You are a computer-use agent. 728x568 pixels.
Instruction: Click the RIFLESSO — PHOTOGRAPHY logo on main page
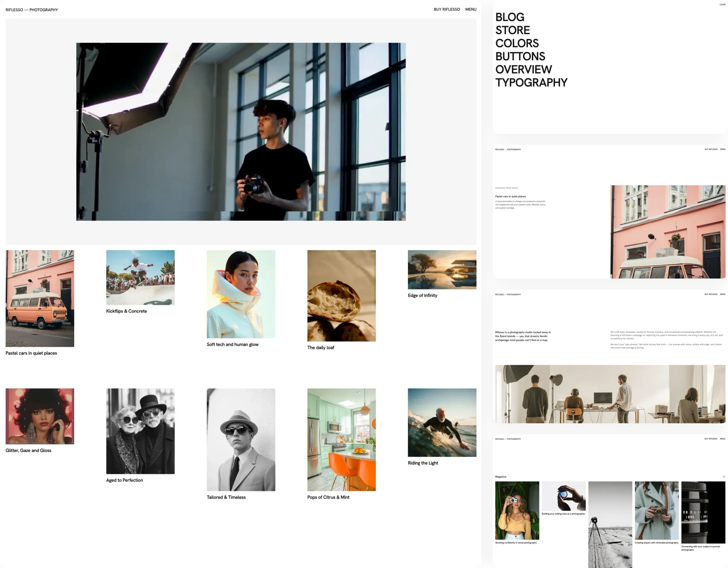click(x=32, y=10)
